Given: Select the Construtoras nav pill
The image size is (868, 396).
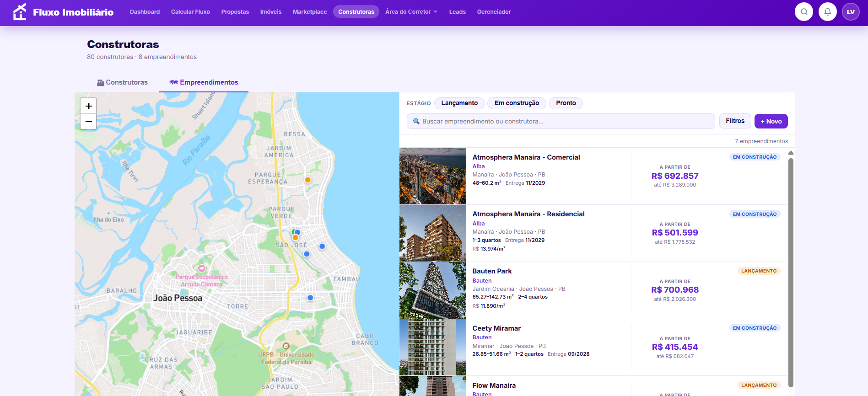Looking at the screenshot, I should pos(356,12).
